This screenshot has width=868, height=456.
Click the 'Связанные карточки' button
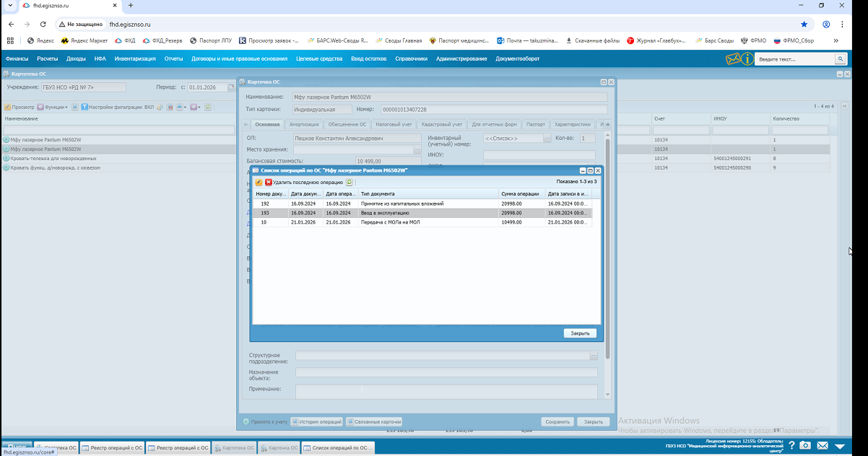click(373, 421)
